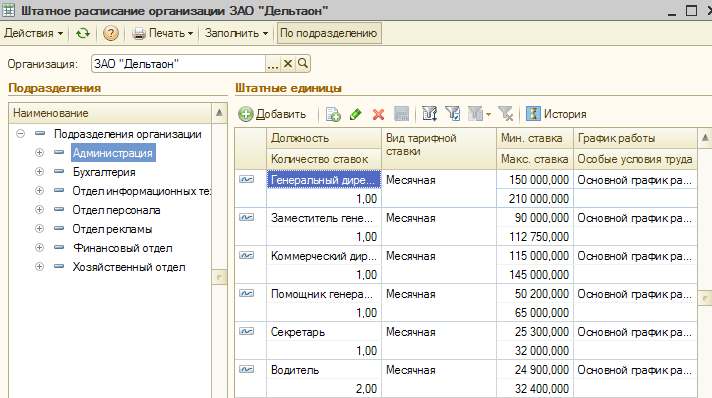
Task: Collapse Подразделения организации root node
Action: coord(20,134)
